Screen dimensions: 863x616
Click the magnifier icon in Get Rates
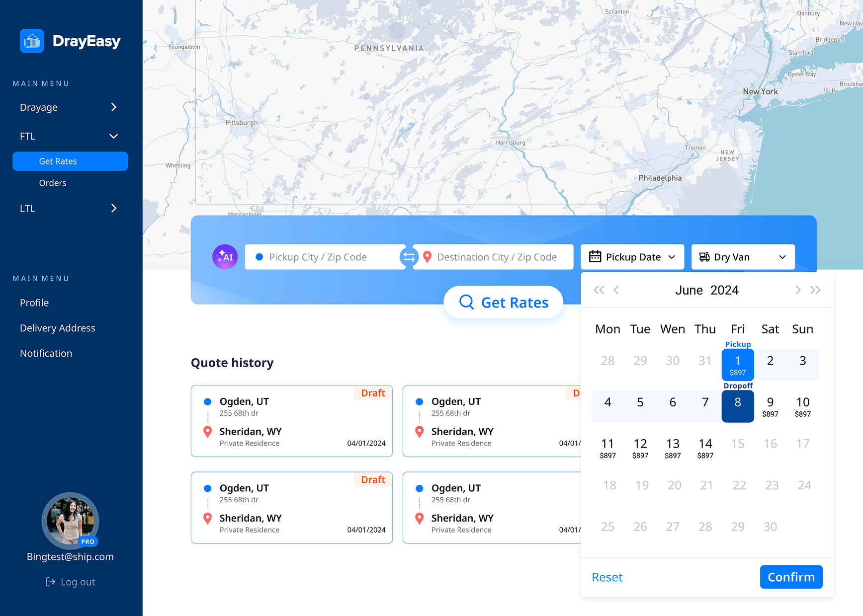point(466,302)
